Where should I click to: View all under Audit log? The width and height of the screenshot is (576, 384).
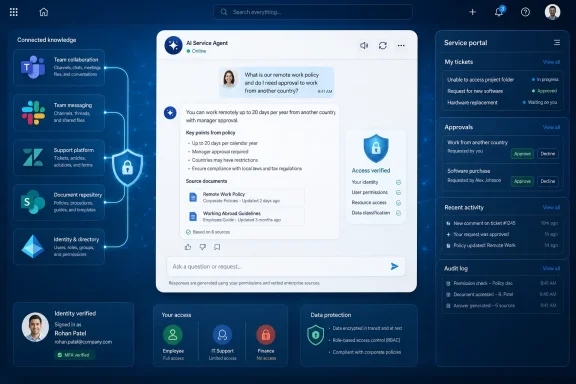(551, 269)
